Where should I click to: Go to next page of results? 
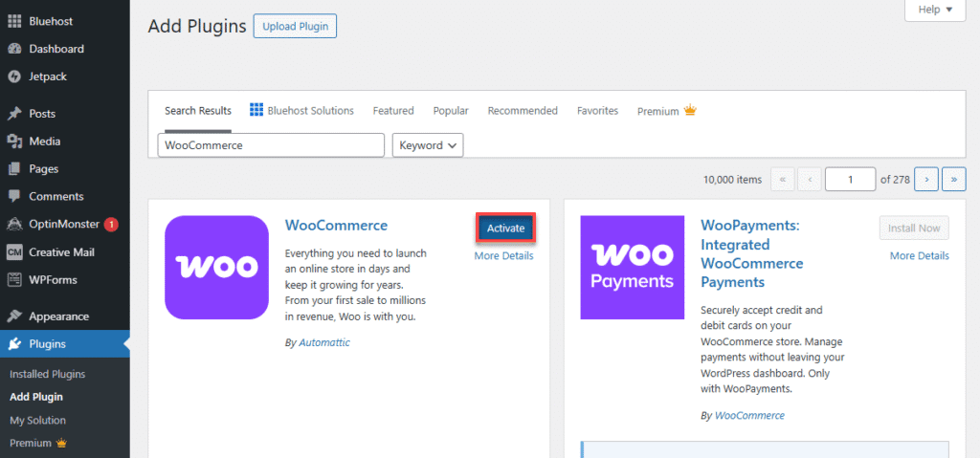pos(925,179)
